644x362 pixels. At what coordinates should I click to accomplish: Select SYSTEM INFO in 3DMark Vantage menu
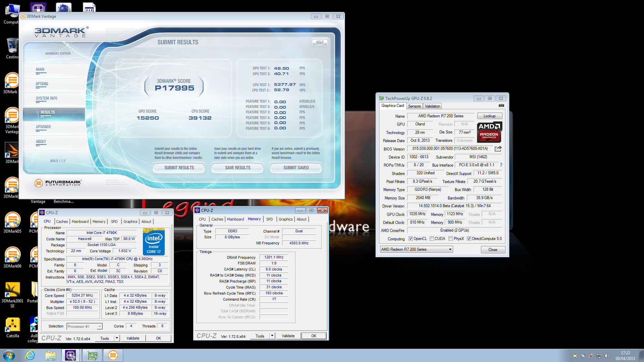(x=47, y=99)
